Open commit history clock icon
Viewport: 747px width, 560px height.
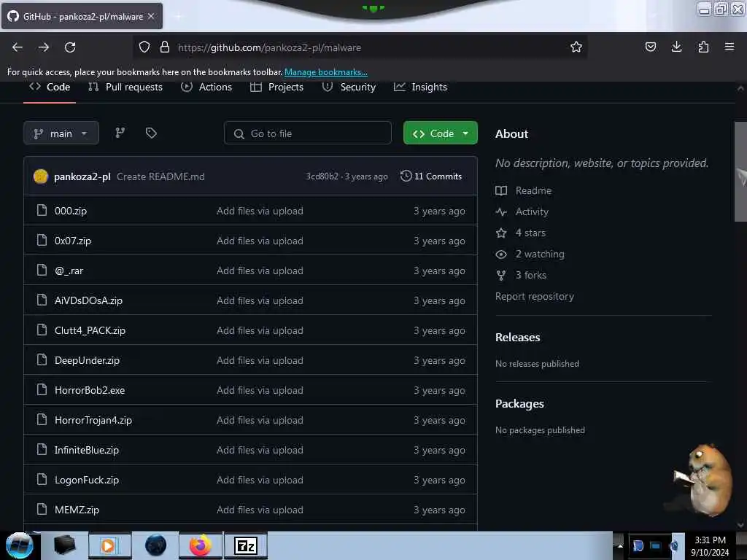[406, 176]
